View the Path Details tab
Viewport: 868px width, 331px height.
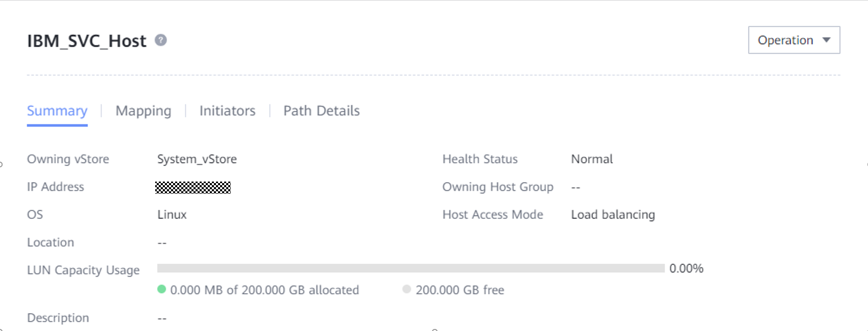(x=321, y=111)
